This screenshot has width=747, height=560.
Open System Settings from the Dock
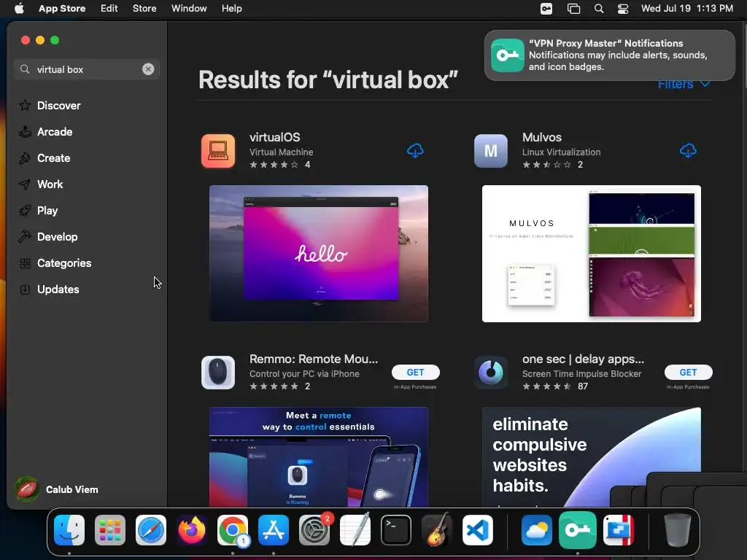pos(314,530)
